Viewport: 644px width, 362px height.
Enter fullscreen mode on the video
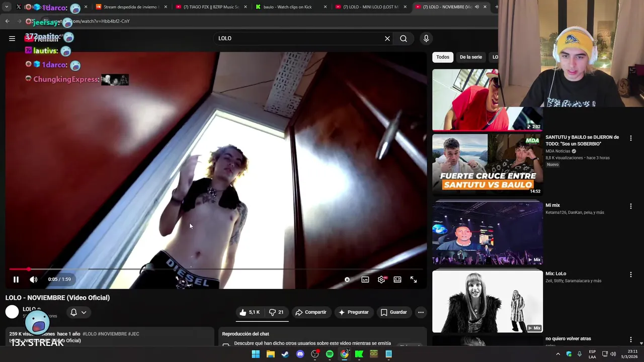coord(414,280)
